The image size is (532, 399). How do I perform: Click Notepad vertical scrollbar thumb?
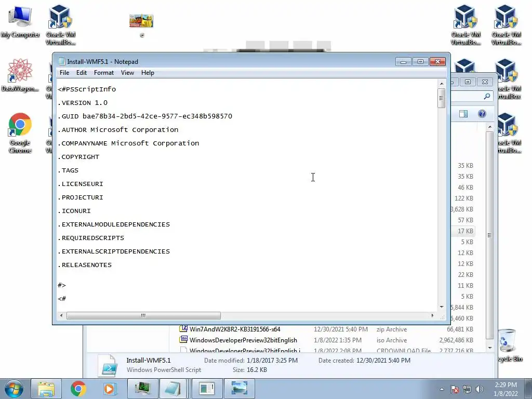(442, 98)
